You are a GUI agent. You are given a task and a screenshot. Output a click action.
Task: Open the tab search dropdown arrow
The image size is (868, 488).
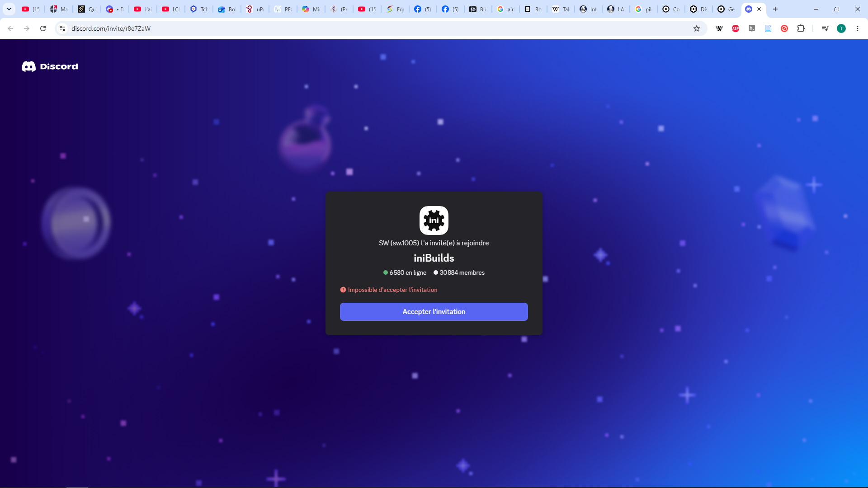[9, 9]
